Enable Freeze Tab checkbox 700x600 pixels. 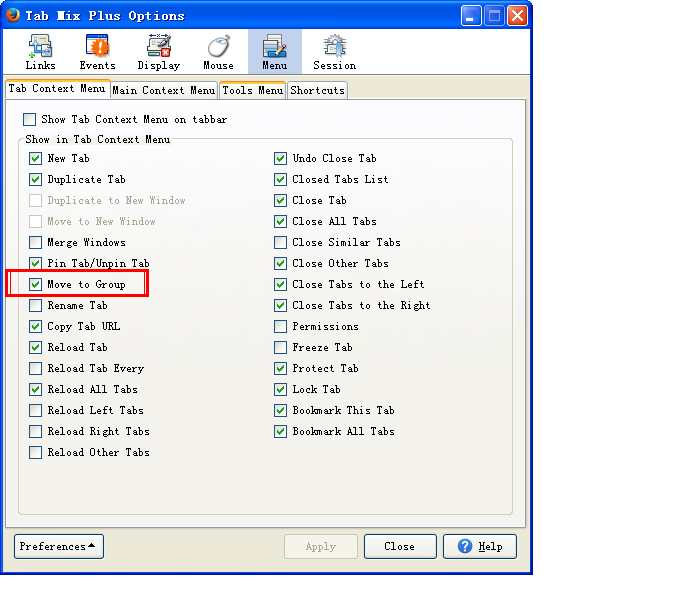pyautogui.click(x=280, y=347)
